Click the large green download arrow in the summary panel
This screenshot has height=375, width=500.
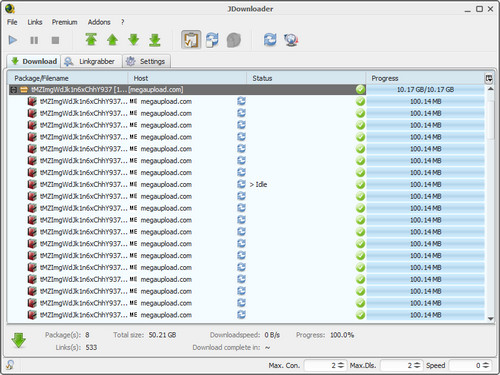pyautogui.click(x=19, y=340)
